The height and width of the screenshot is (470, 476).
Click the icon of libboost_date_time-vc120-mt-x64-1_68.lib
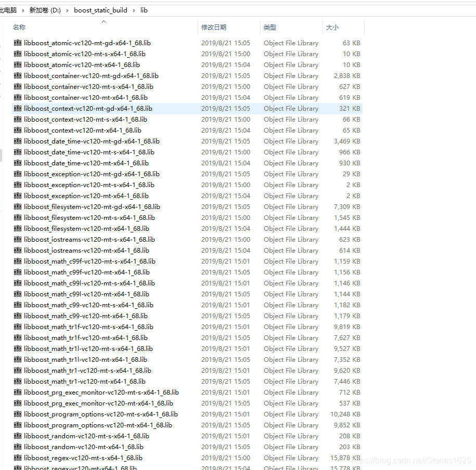[x=18, y=163]
